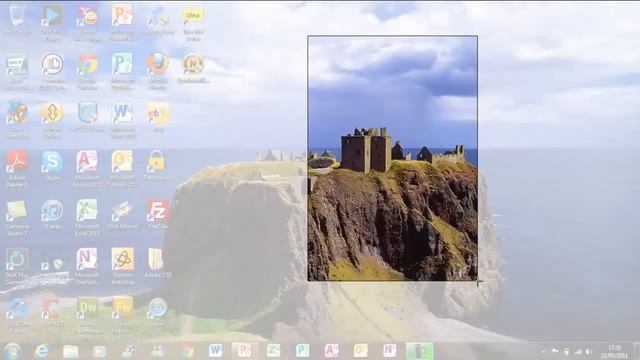This screenshot has width=640, height=360.
Task: Launch Publisher from the taskbar
Action: point(302,350)
